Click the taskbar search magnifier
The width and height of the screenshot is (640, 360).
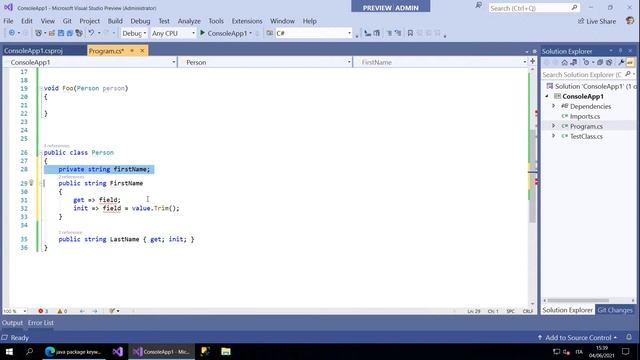pos(29,351)
